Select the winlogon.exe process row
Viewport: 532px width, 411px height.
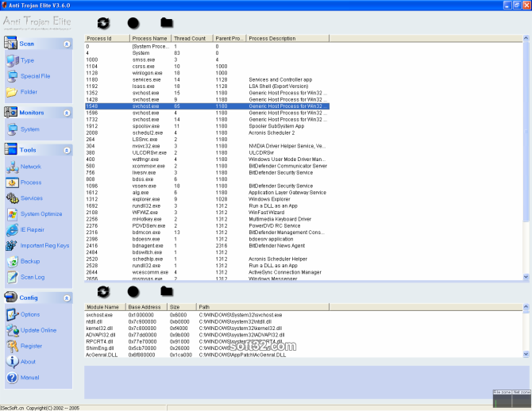click(x=207, y=73)
